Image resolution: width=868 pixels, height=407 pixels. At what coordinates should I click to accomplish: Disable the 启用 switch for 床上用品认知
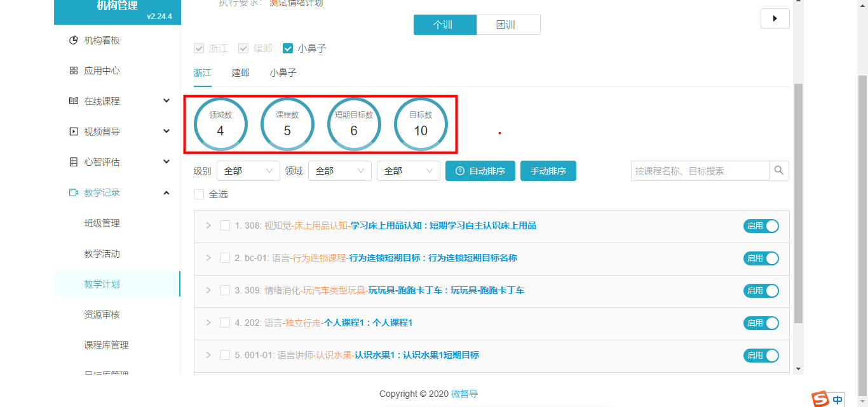[x=761, y=226]
